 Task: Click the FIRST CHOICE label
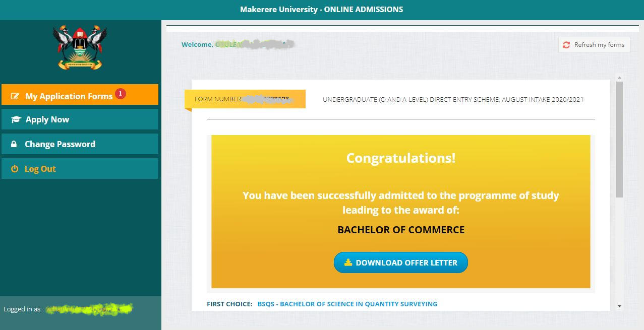click(229, 304)
